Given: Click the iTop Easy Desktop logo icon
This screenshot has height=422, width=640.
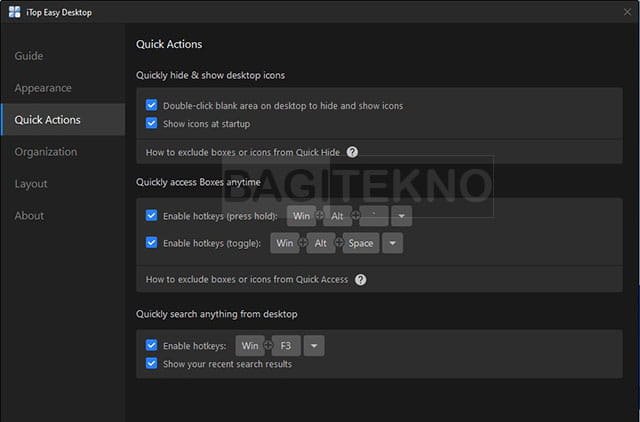Looking at the screenshot, I should point(14,12).
